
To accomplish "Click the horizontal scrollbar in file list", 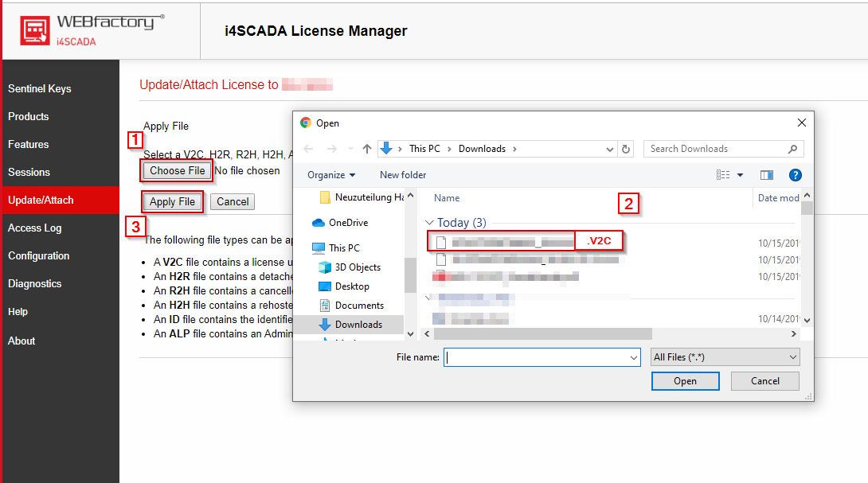I will (x=543, y=333).
